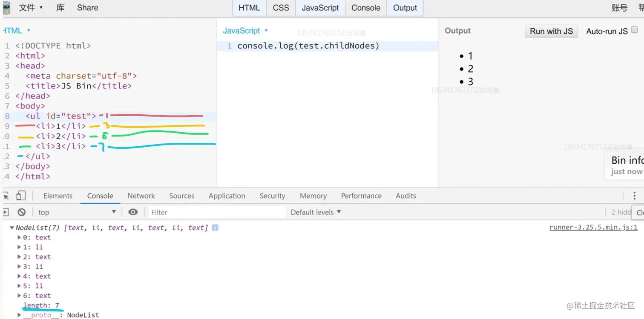Expand the 0: text node
644x319 pixels.
(x=19, y=237)
